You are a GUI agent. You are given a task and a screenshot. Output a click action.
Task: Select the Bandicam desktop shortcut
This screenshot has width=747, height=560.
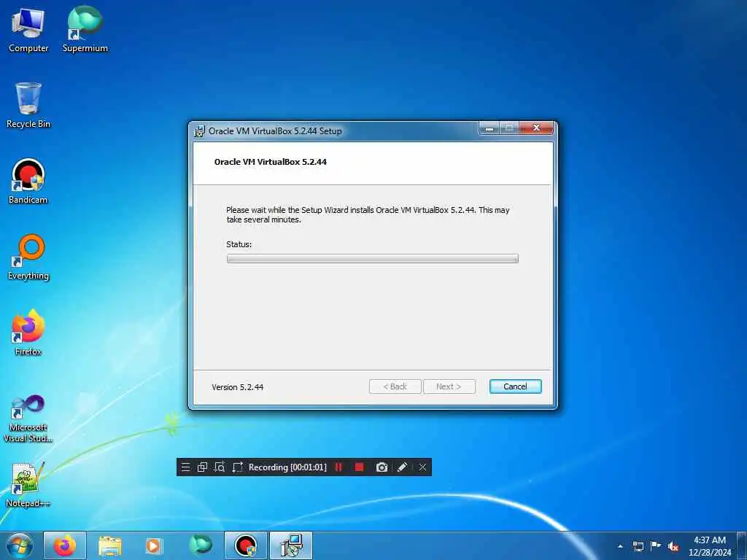click(x=28, y=182)
